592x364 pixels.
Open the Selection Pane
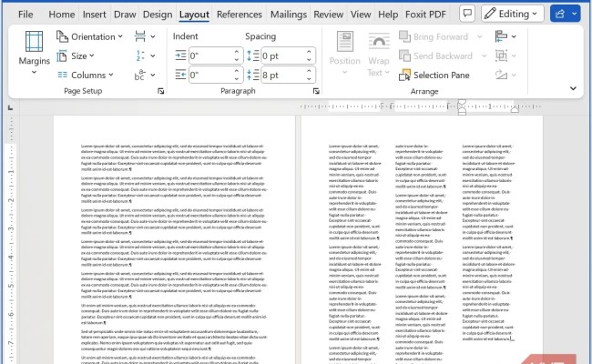(x=434, y=75)
